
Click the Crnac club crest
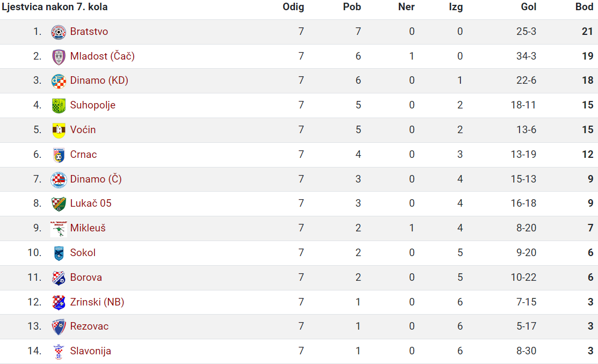(59, 155)
